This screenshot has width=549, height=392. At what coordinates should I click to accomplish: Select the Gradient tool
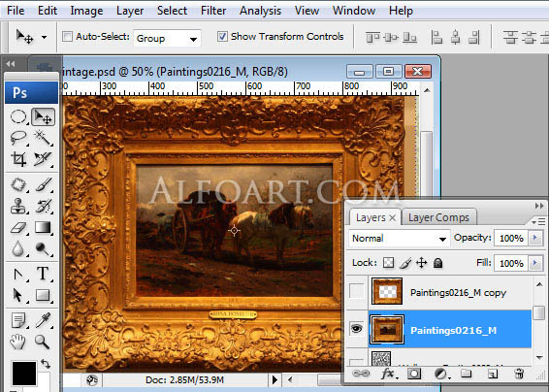43,228
